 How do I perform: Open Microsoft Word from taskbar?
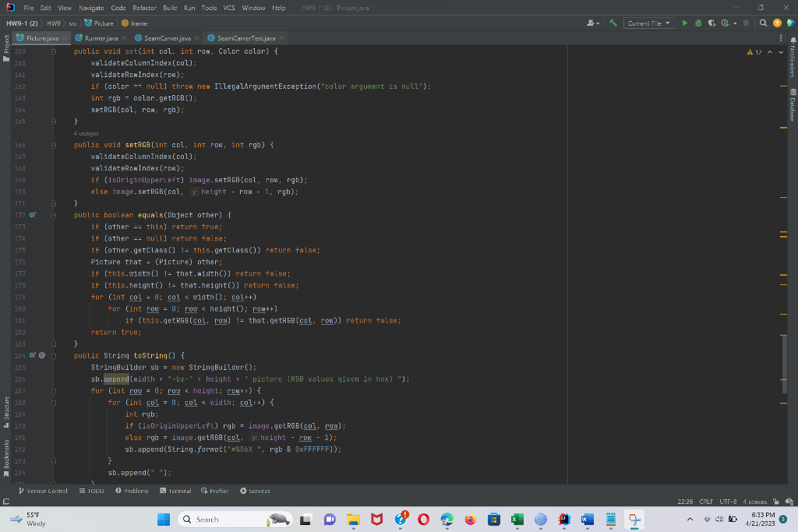tap(588, 520)
